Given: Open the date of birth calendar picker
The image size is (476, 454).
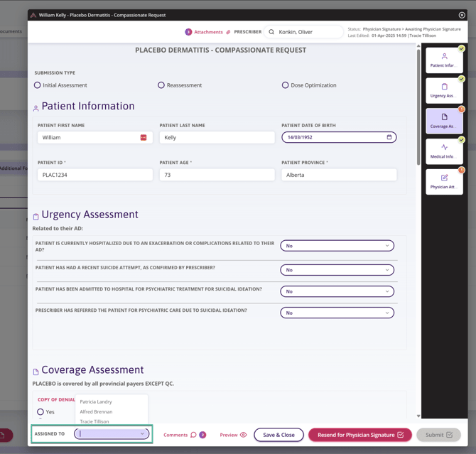Looking at the screenshot, I should [x=389, y=137].
